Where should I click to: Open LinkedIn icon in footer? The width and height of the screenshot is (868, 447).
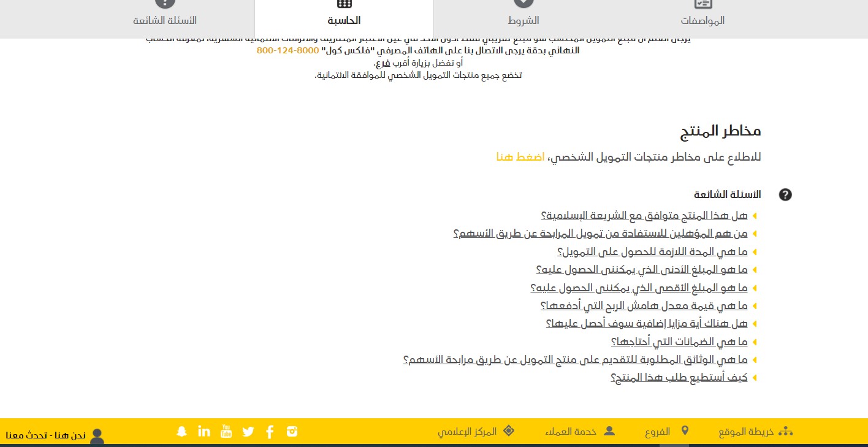tap(204, 430)
